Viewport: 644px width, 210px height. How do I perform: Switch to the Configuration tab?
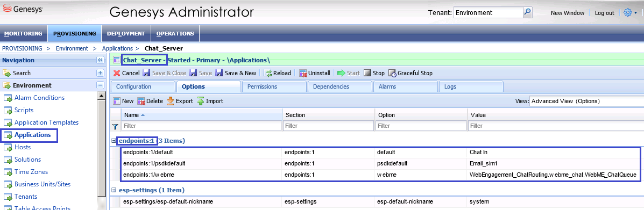tap(143, 86)
